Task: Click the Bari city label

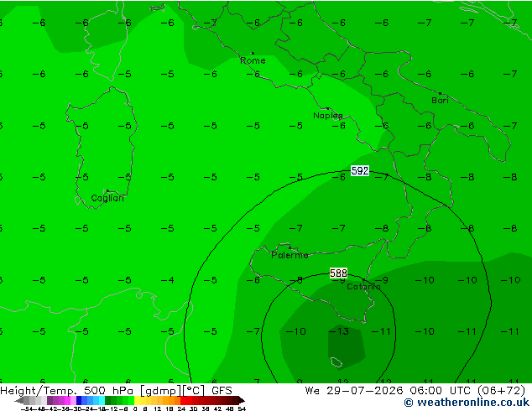Action: 440,101
